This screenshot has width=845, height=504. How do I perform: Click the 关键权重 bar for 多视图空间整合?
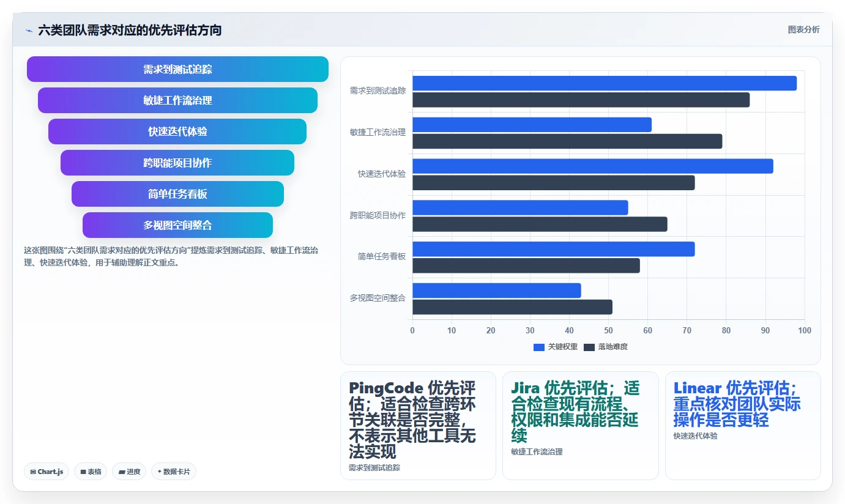pos(496,291)
